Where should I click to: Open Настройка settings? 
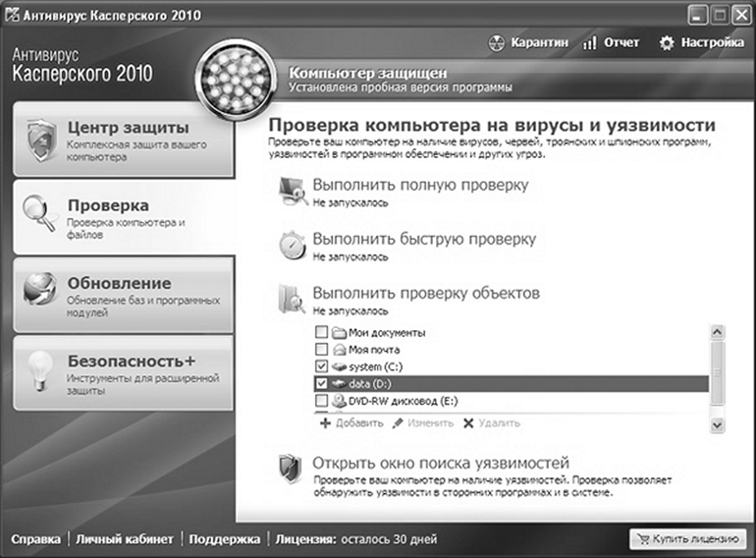pos(702,43)
